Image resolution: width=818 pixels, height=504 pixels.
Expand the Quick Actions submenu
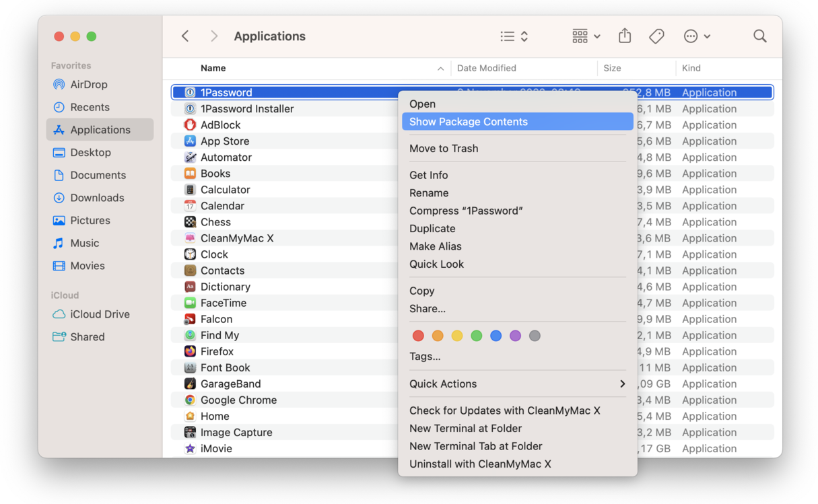pyautogui.click(x=517, y=384)
